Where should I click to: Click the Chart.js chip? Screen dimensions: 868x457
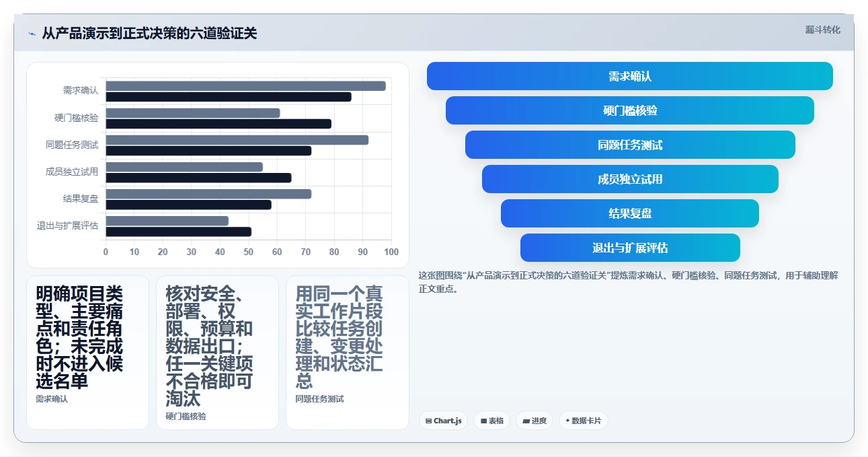(x=443, y=421)
